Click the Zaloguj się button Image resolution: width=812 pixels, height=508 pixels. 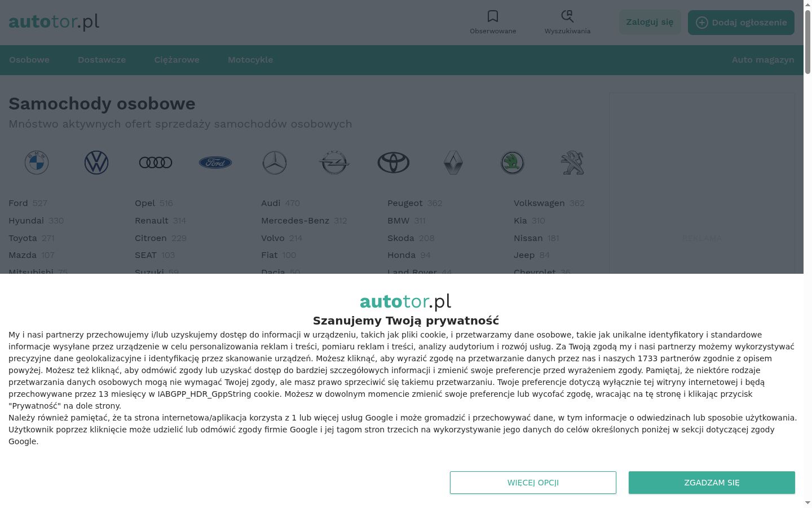click(x=650, y=22)
